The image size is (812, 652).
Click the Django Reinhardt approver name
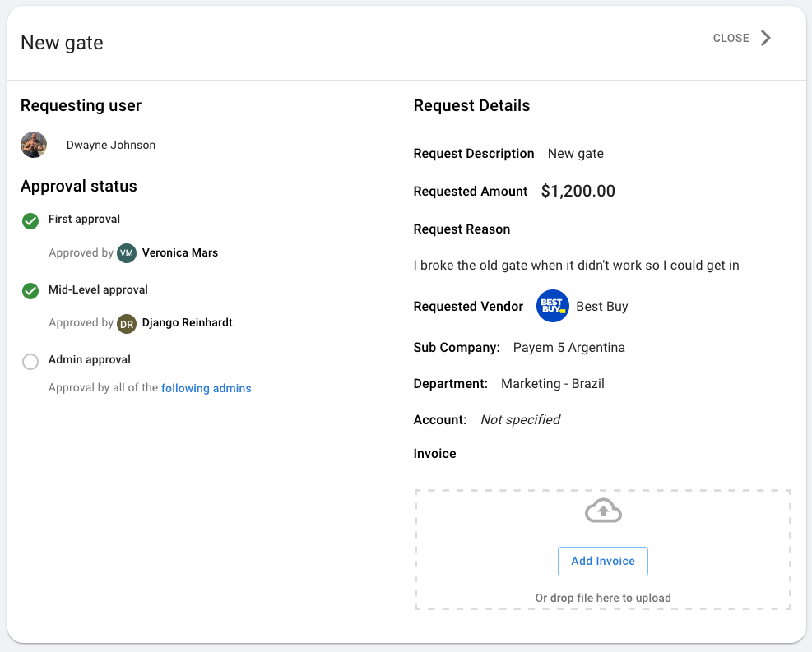[188, 323]
